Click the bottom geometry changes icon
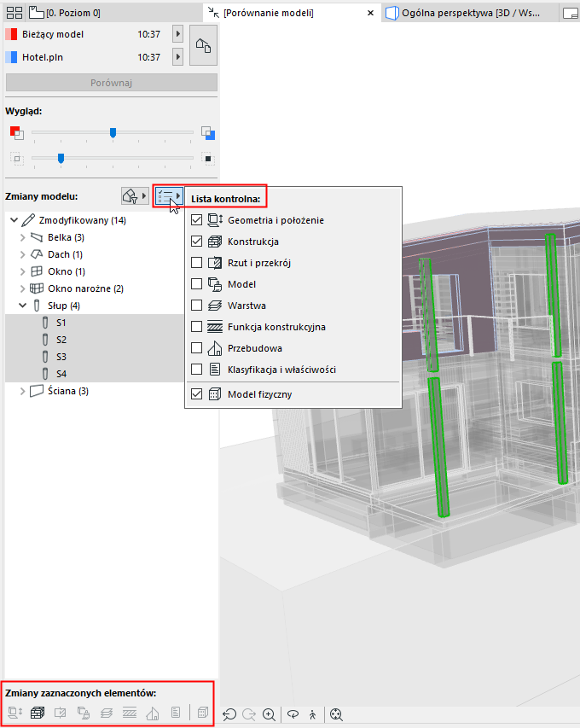580x728 pixels. (x=14, y=713)
